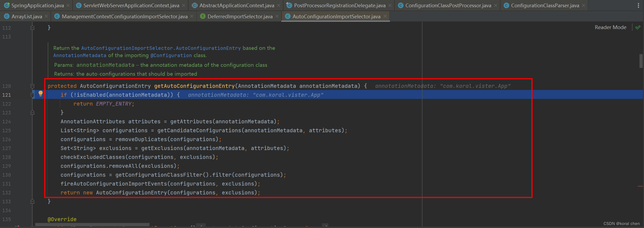644x228 pixels.
Task: Click checkExcludedClasses on line 128
Action: [x=93, y=157]
